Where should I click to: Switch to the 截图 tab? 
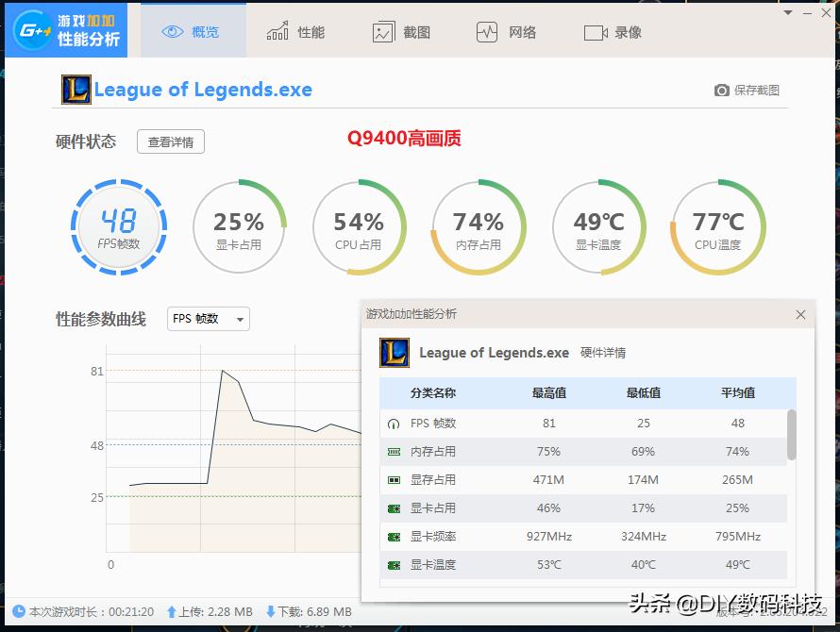[401, 31]
